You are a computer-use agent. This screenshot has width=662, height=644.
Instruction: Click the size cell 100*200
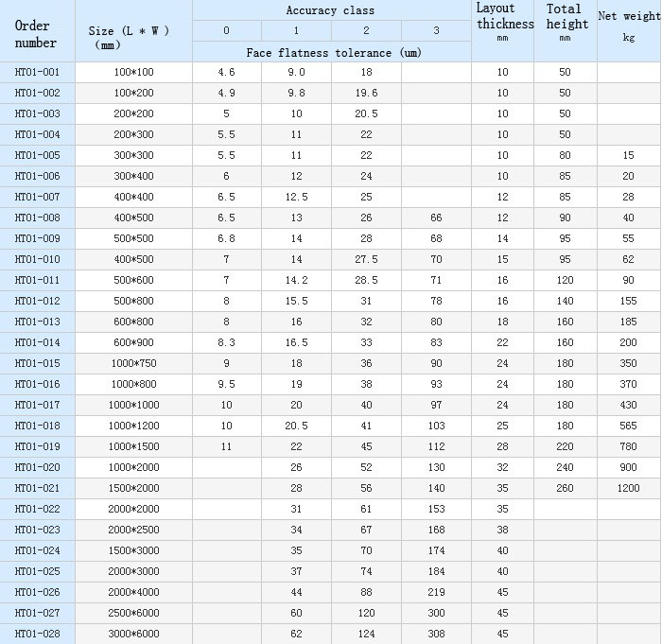[x=134, y=93]
